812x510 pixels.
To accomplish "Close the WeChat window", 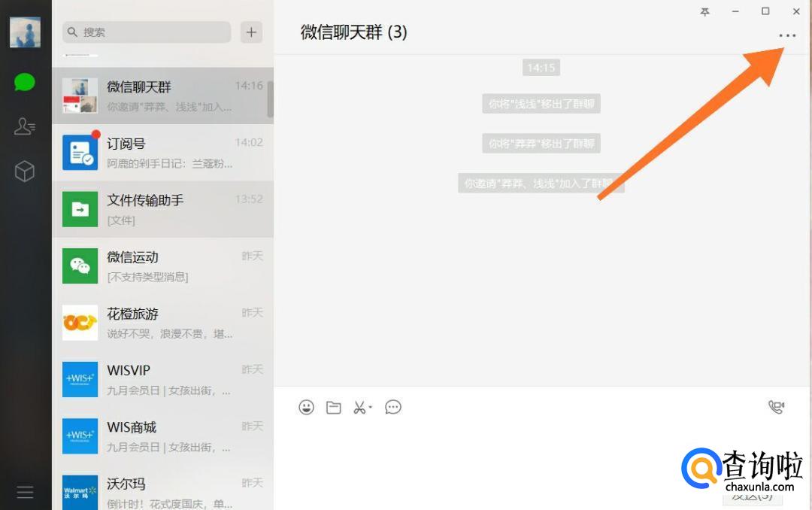I will 796,11.
